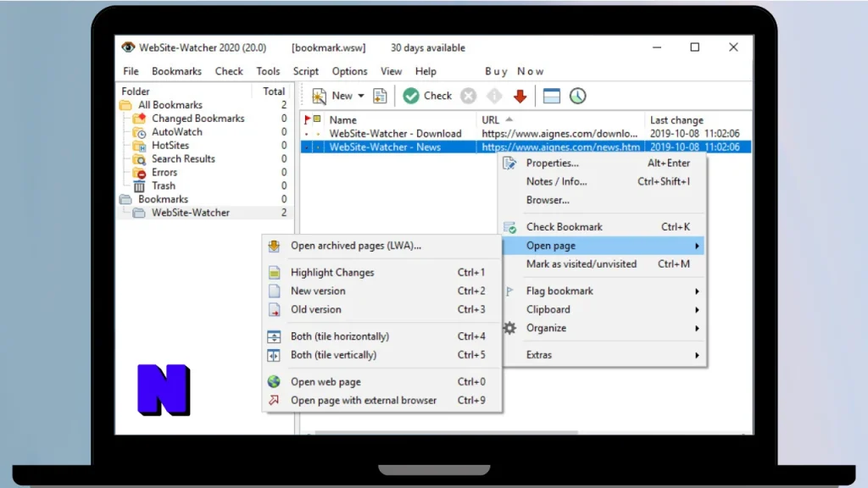Viewport: 868px width, 488px height.
Task: Open the Bookmarks menu
Action: pos(176,71)
